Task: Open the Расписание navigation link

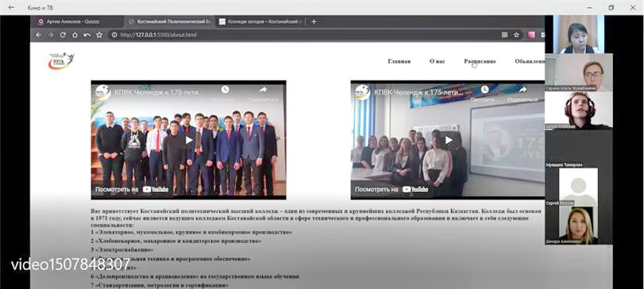Action: (x=480, y=61)
